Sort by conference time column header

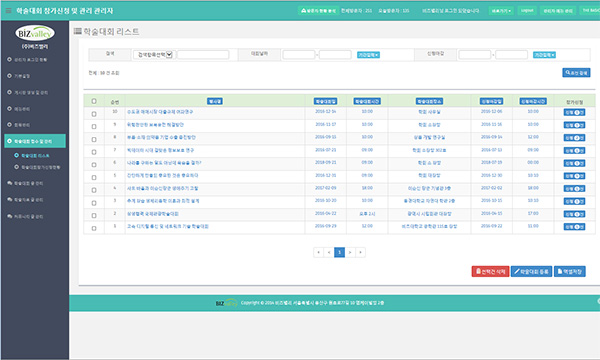(367, 101)
